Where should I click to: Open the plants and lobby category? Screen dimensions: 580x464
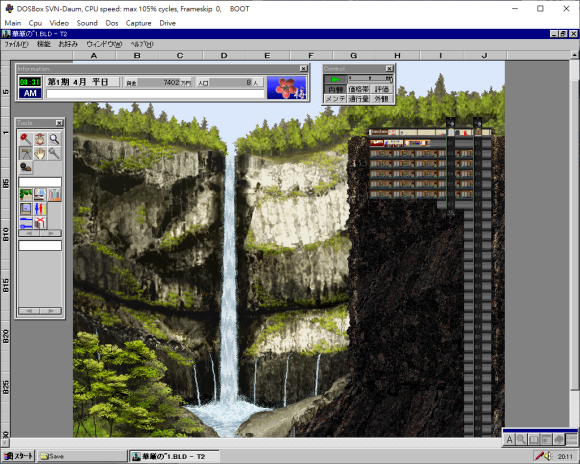[x=26, y=195]
